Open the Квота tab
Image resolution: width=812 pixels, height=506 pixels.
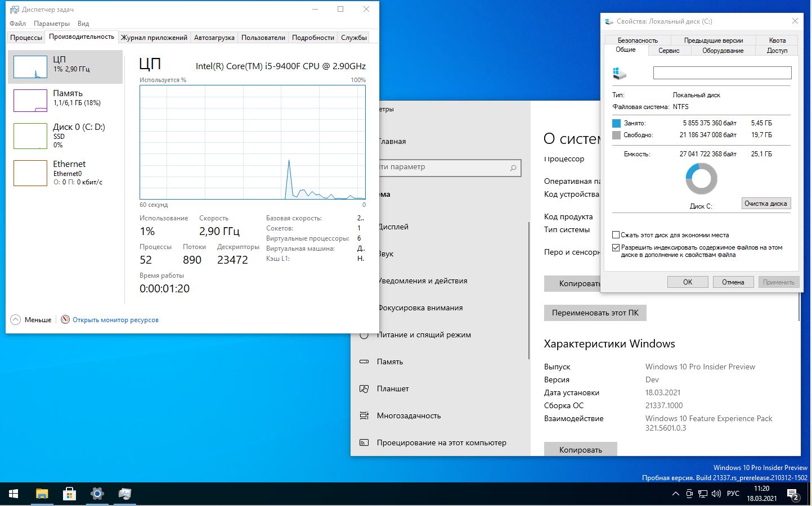(x=777, y=40)
